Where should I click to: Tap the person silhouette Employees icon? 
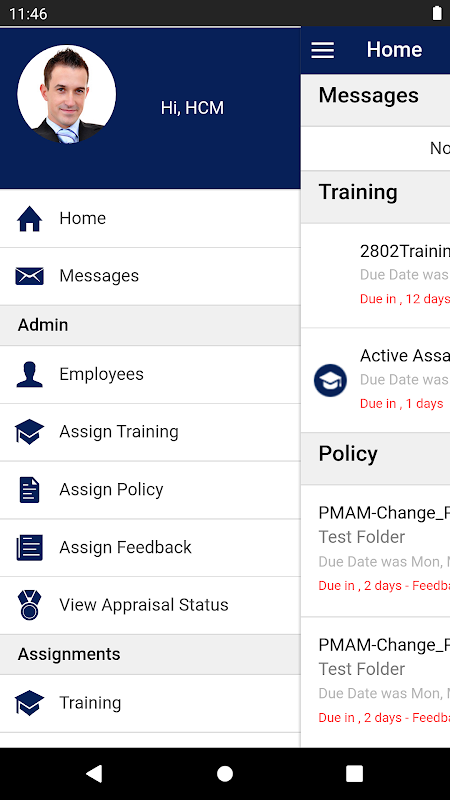30,374
